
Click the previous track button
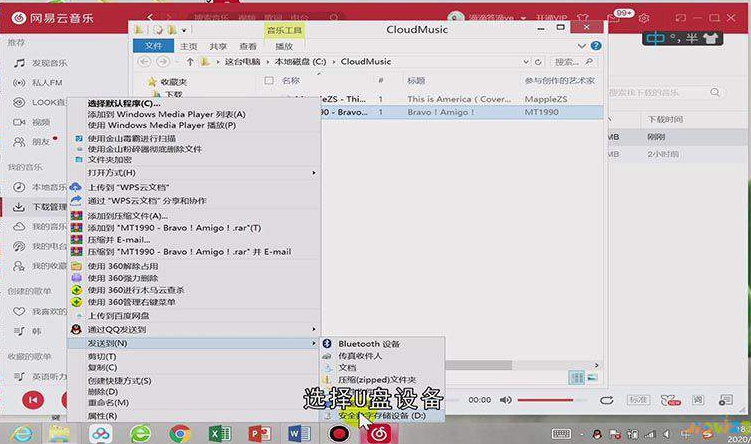pyautogui.click(x=33, y=400)
